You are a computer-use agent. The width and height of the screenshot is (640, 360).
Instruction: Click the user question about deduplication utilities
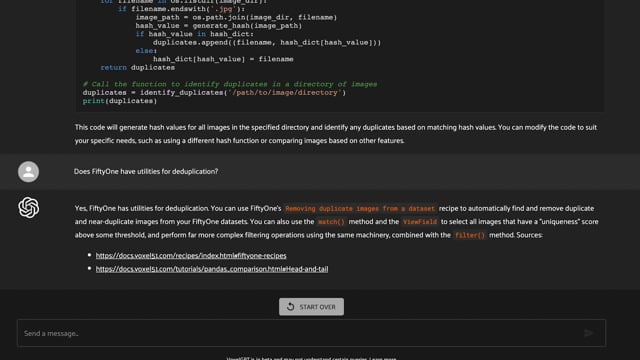coord(146,171)
